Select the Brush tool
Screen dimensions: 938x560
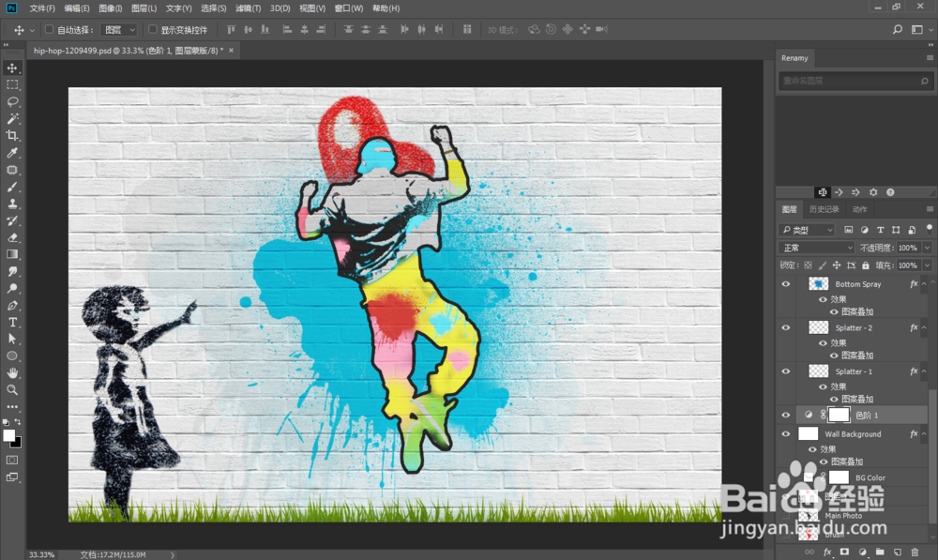pos(12,187)
